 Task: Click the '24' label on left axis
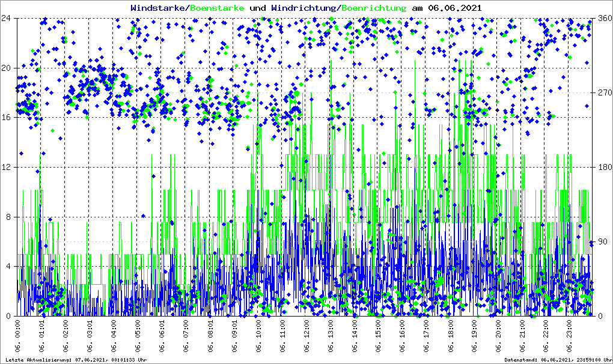pyautogui.click(x=7, y=18)
